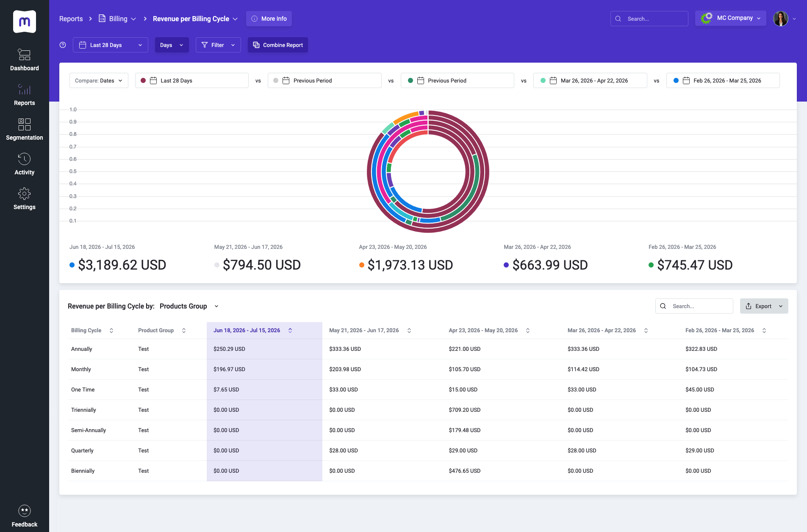Viewport: 807px width, 532px height.
Task: Click the $476.65 USD cell
Action: (x=465, y=471)
